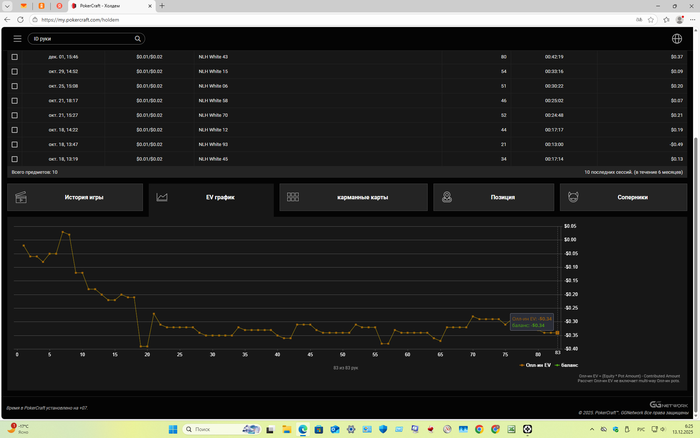This screenshot has width=700, height=438.
Task: Open the weather widget on taskbar
Action: coord(18,429)
